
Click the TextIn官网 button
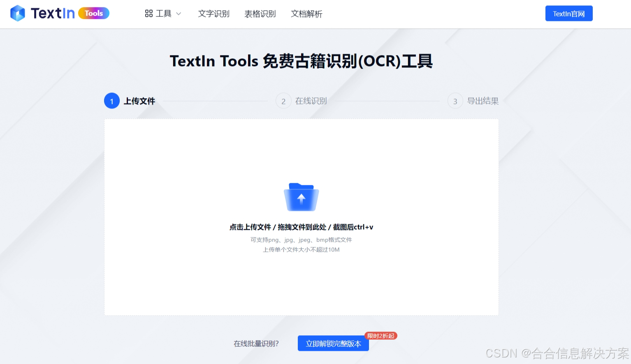[x=569, y=14]
